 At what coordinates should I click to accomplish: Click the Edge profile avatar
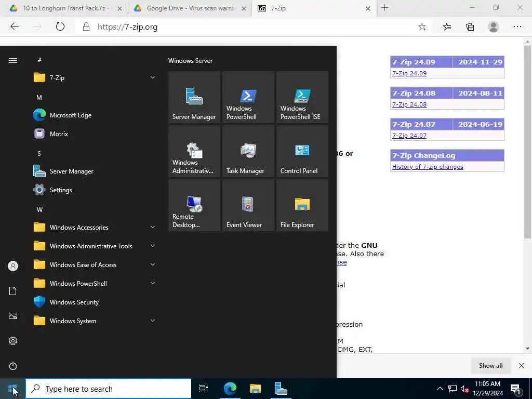pos(494,27)
